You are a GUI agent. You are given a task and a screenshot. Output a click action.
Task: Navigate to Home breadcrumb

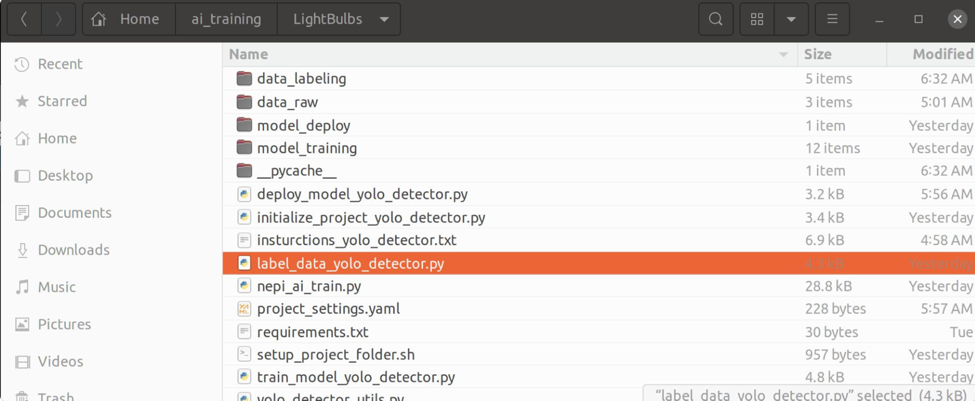click(127, 19)
